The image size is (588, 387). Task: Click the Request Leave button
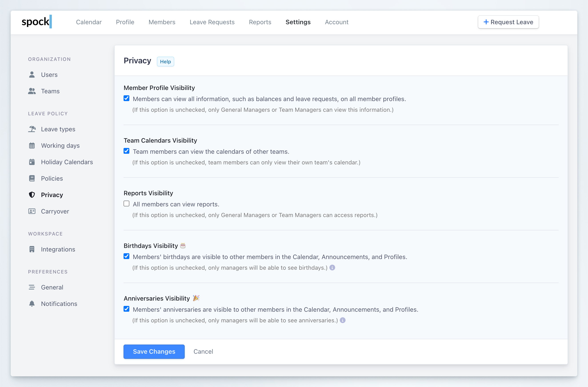pyautogui.click(x=508, y=22)
